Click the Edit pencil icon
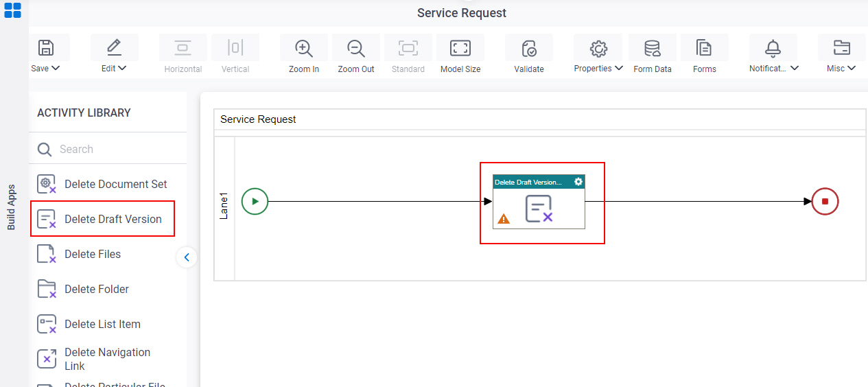The width and height of the screenshot is (868, 387). click(114, 48)
